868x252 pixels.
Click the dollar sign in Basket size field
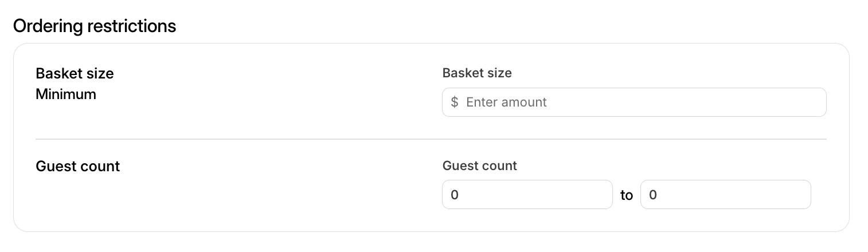click(x=454, y=103)
